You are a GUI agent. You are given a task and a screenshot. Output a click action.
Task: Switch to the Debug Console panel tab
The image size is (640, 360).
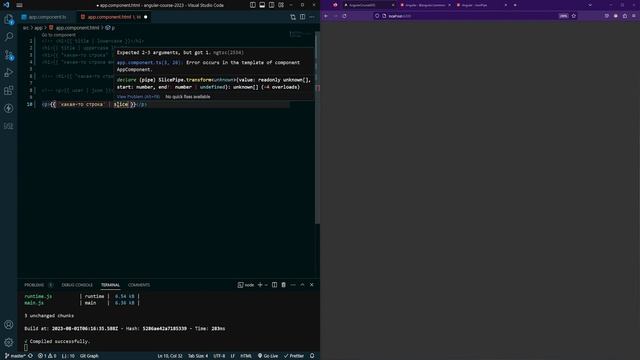(x=77, y=285)
